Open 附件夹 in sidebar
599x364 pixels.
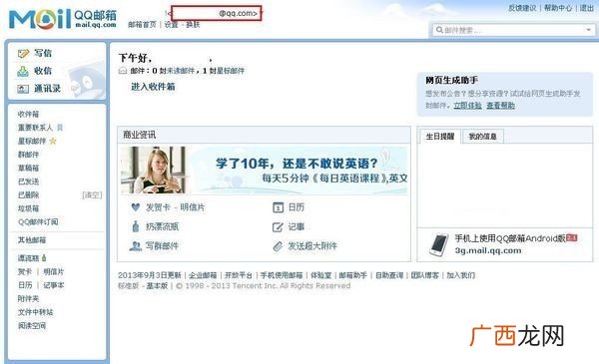[x=28, y=299]
